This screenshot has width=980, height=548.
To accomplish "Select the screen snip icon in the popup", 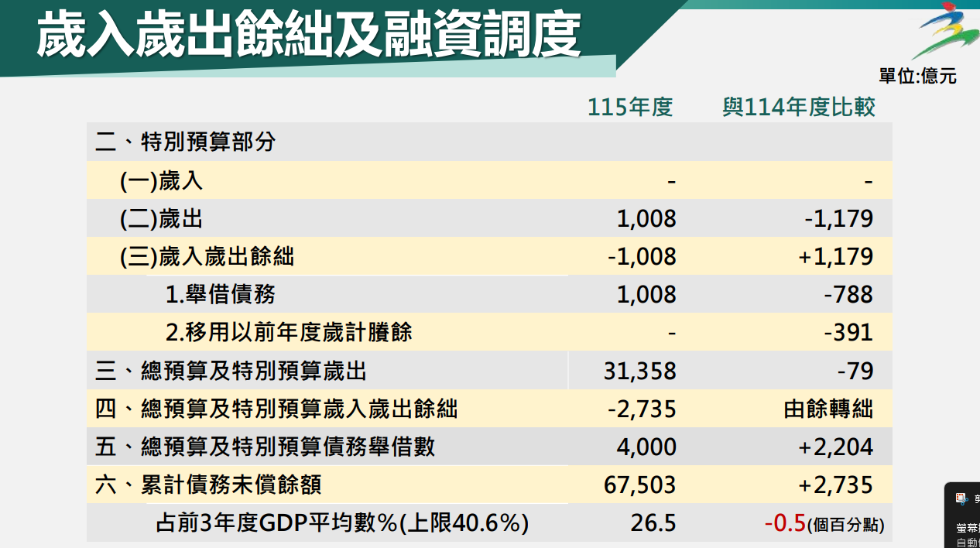I will (960, 498).
